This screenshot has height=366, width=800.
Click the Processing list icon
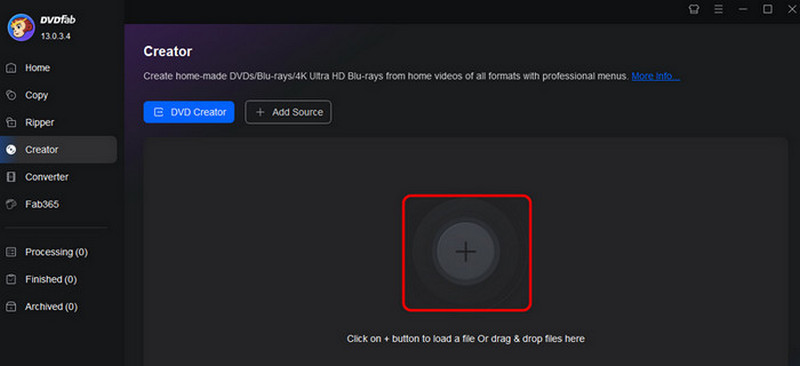pos(11,252)
